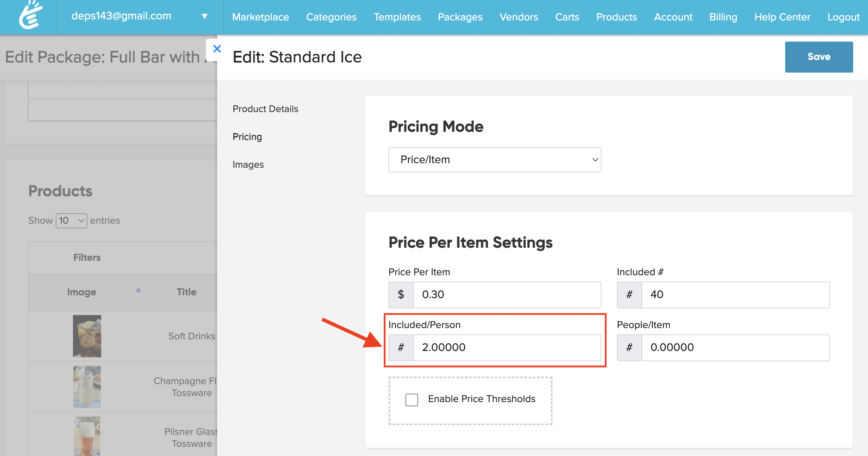Open the Marketplace menu item
Image resolution: width=868 pixels, height=456 pixels.
pyautogui.click(x=260, y=17)
